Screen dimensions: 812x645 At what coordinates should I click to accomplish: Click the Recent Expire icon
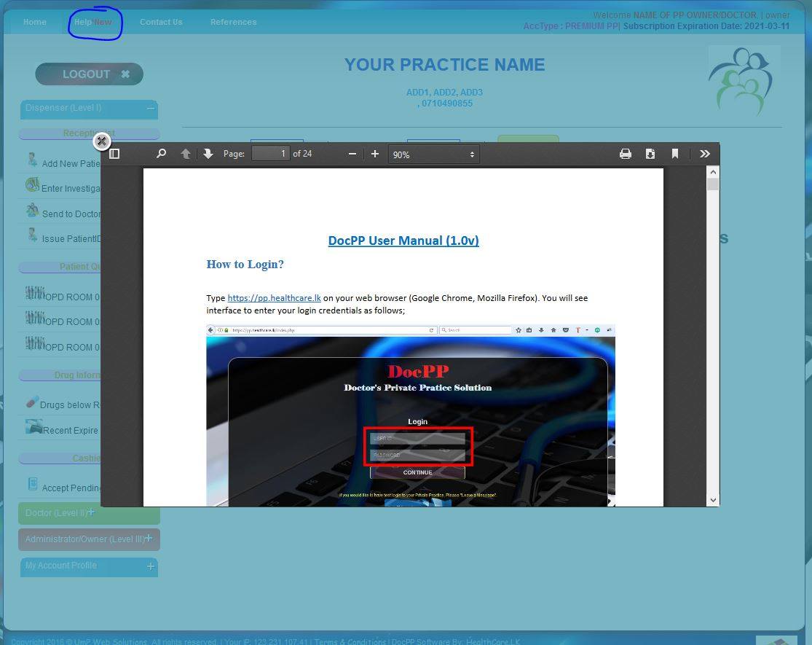tap(33, 427)
